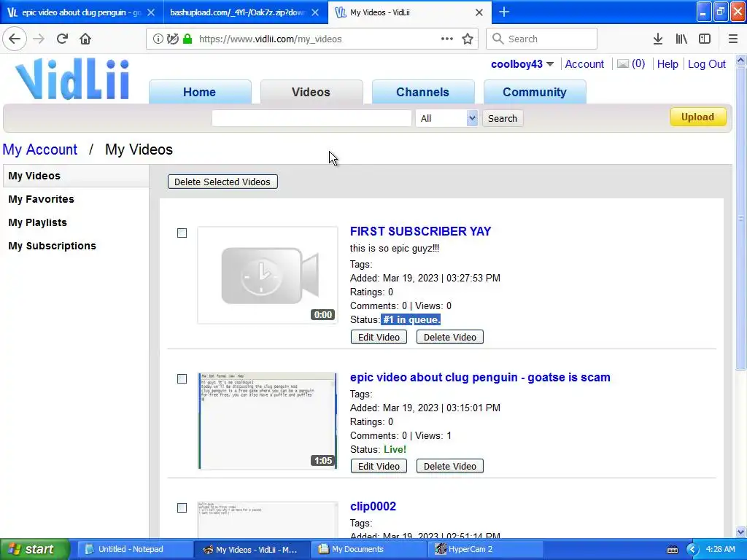Click the clug penguin video thumbnail
747x560 pixels.
[x=268, y=421]
